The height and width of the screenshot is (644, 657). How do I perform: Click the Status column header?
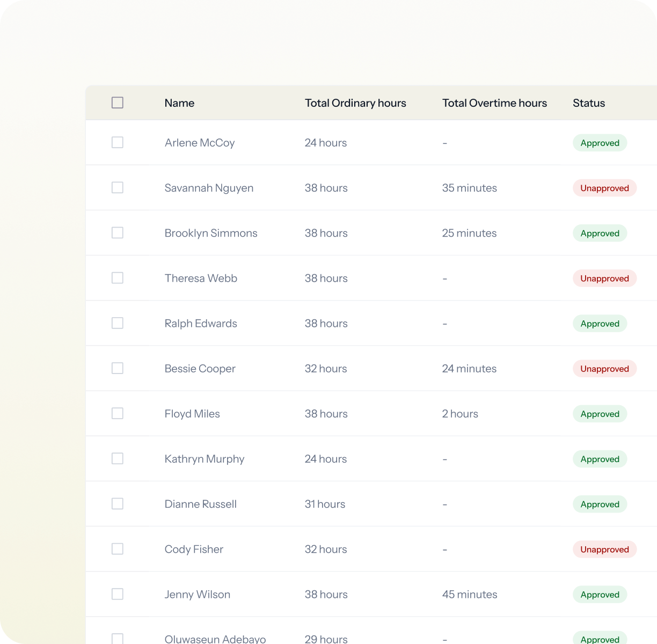tap(589, 103)
